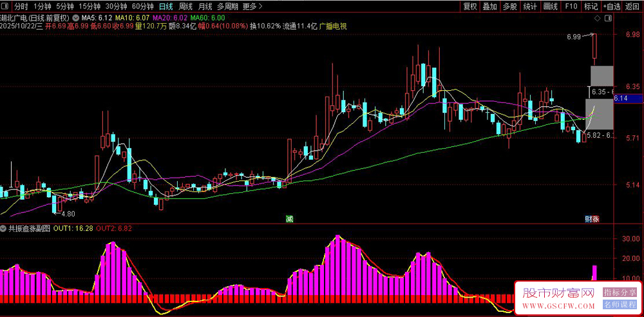The width and height of the screenshot is (644, 317).
Task: Open F10 company information
Action: pyautogui.click(x=571, y=6)
